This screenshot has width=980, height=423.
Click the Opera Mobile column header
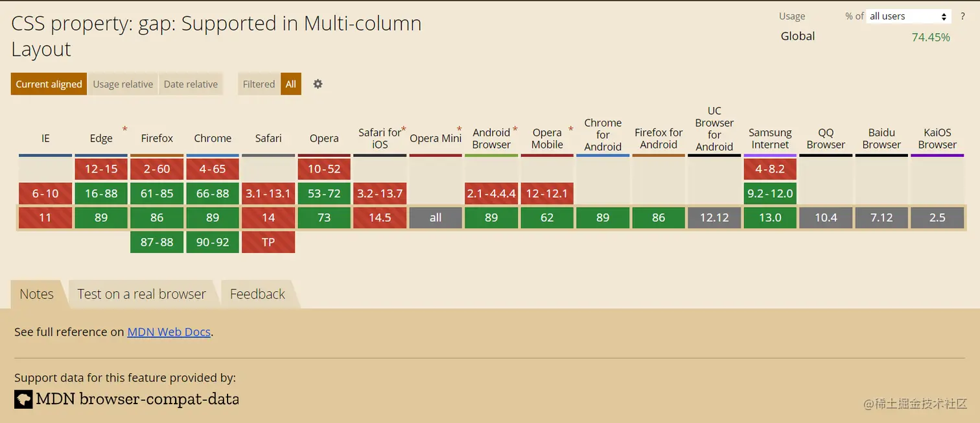coord(547,138)
